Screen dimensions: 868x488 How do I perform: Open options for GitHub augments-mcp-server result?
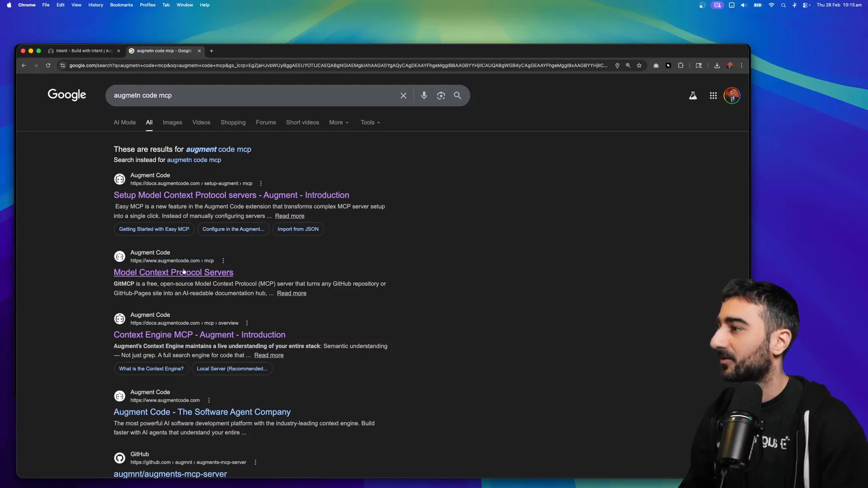click(255, 462)
